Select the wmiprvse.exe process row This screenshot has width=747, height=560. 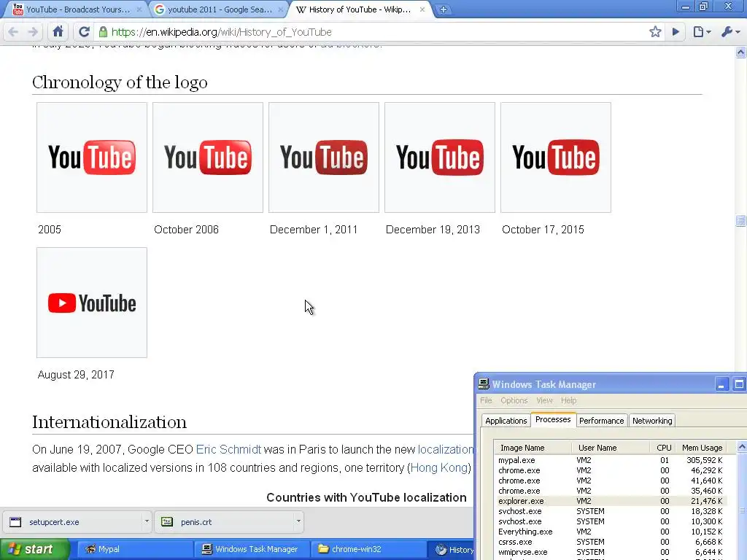coord(611,553)
